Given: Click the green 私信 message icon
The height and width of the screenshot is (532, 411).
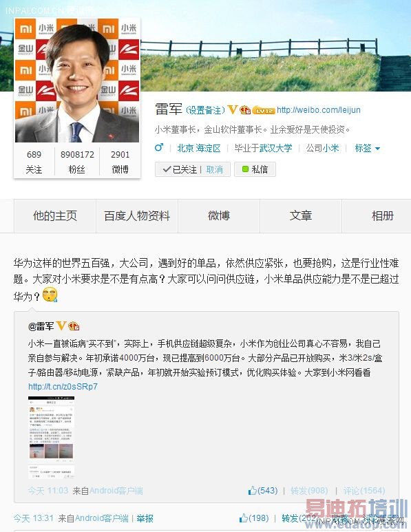Looking at the screenshot, I should pyautogui.click(x=245, y=169).
